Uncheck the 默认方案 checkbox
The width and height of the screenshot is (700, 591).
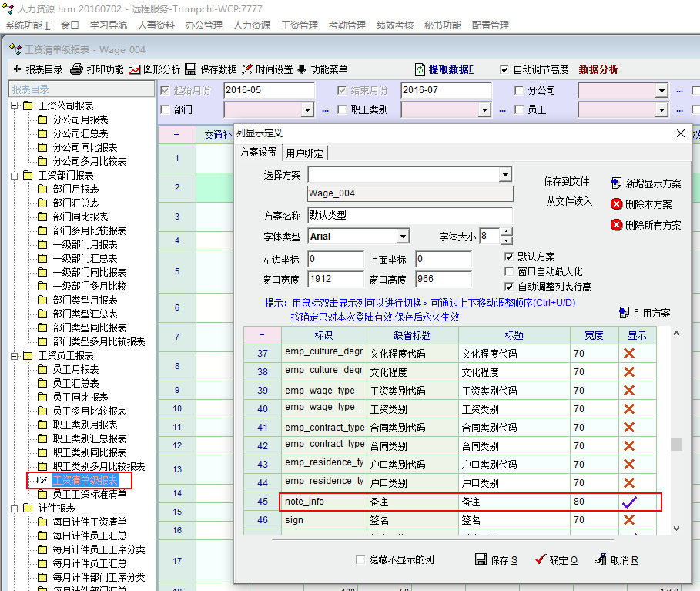pyautogui.click(x=508, y=257)
